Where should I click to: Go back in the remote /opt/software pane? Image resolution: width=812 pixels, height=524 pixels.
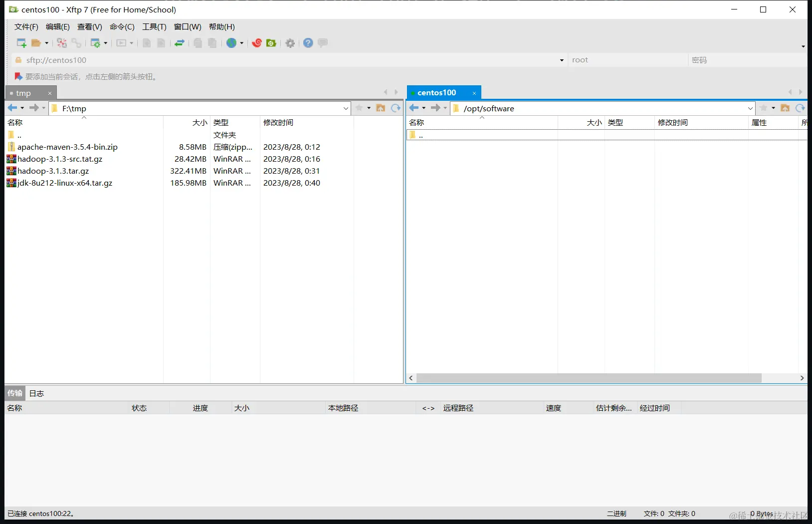[414, 108]
